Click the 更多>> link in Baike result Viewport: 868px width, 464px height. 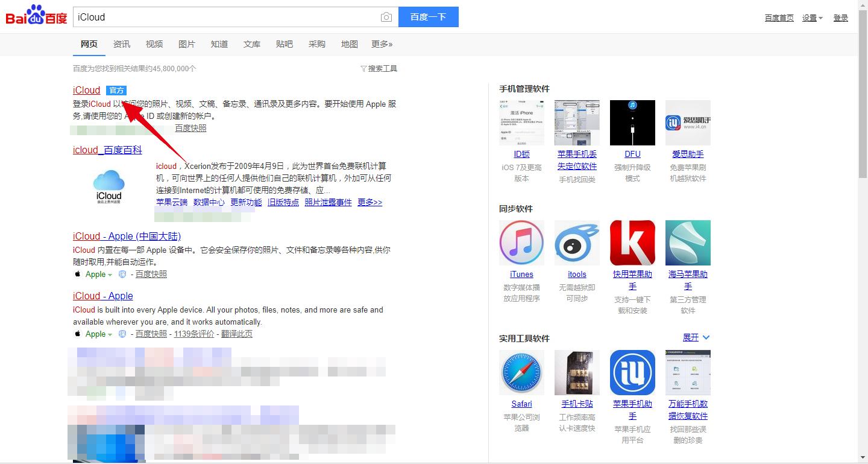click(x=370, y=202)
